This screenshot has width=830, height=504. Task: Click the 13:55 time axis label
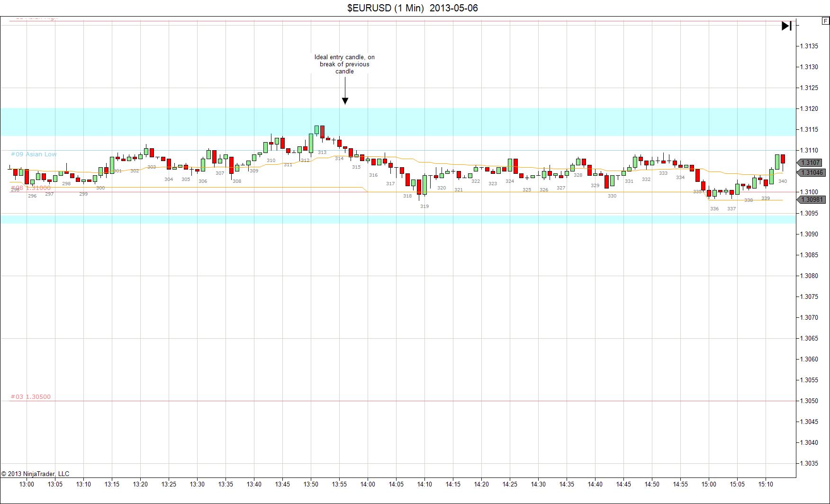click(339, 485)
